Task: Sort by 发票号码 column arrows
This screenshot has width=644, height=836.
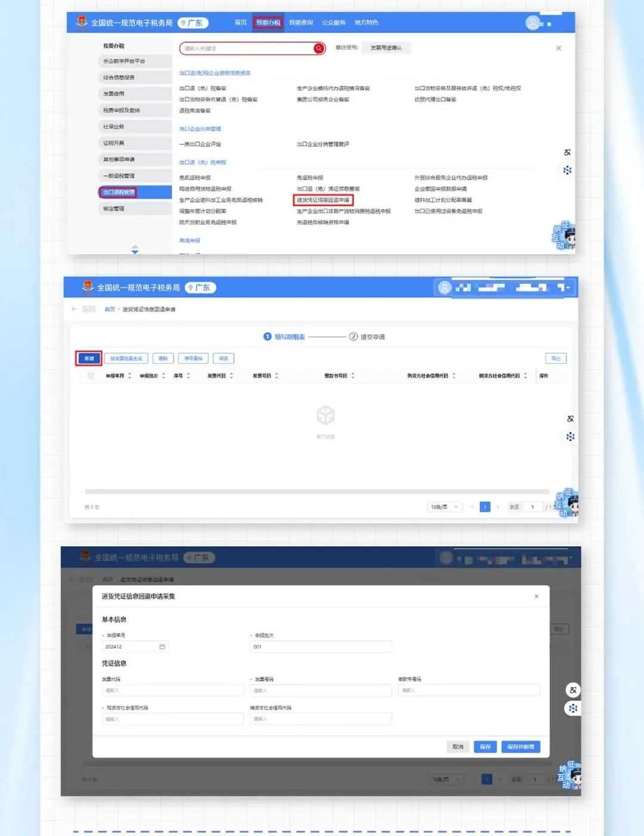Action: tap(277, 376)
